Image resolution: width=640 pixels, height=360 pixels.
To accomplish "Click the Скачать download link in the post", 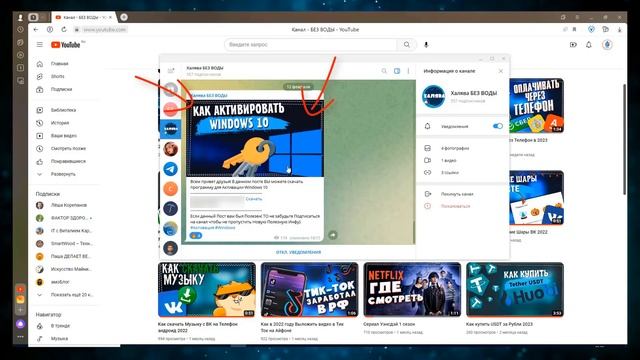I will 254,199.
